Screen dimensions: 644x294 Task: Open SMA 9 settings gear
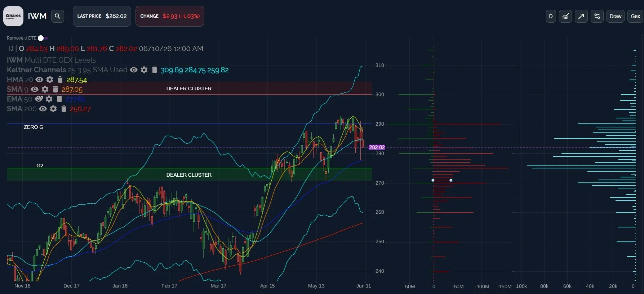coord(45,89)
